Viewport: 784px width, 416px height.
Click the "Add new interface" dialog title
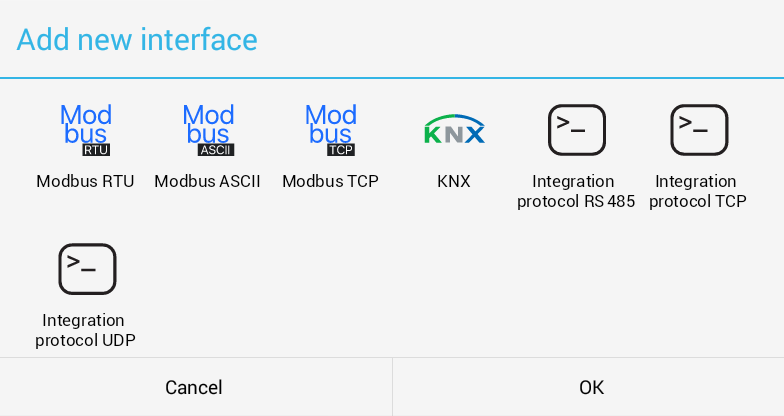(137, 40)
